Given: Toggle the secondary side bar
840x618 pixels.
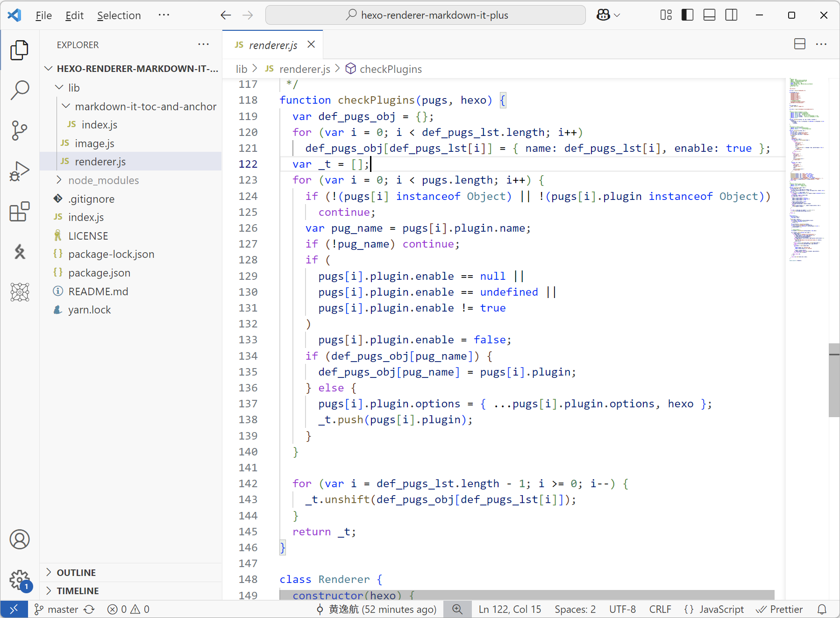Looking at the screenshot, I should click(731, 15).
